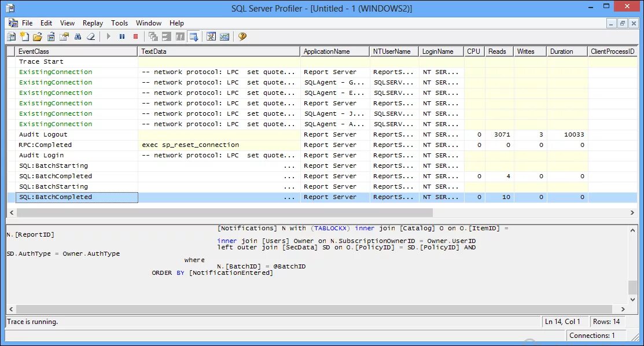Screen dimensions: 644x346
Task: Click the Writes column header
Action: 530,51
